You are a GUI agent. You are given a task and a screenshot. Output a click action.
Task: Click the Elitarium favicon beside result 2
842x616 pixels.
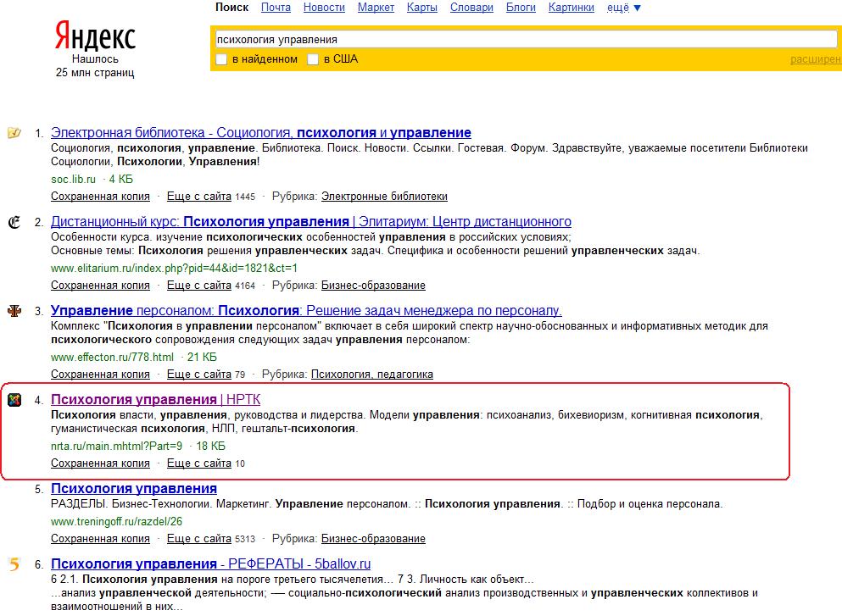14,222
